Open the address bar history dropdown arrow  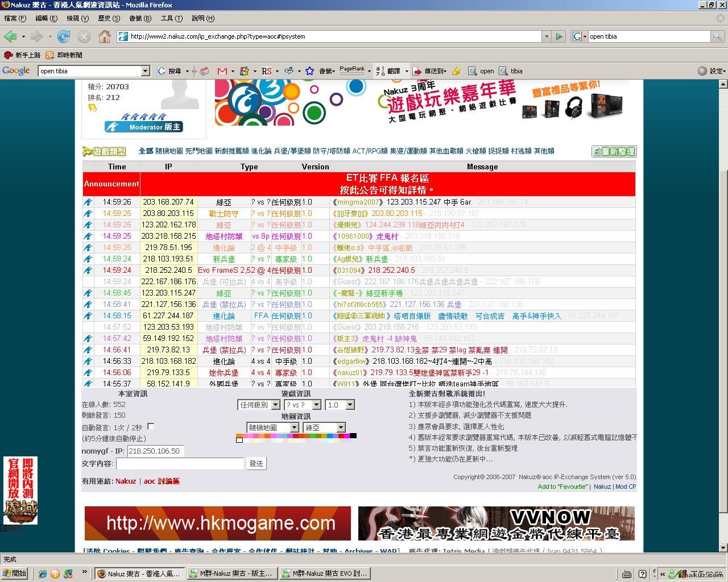click(x=547, y=36)
